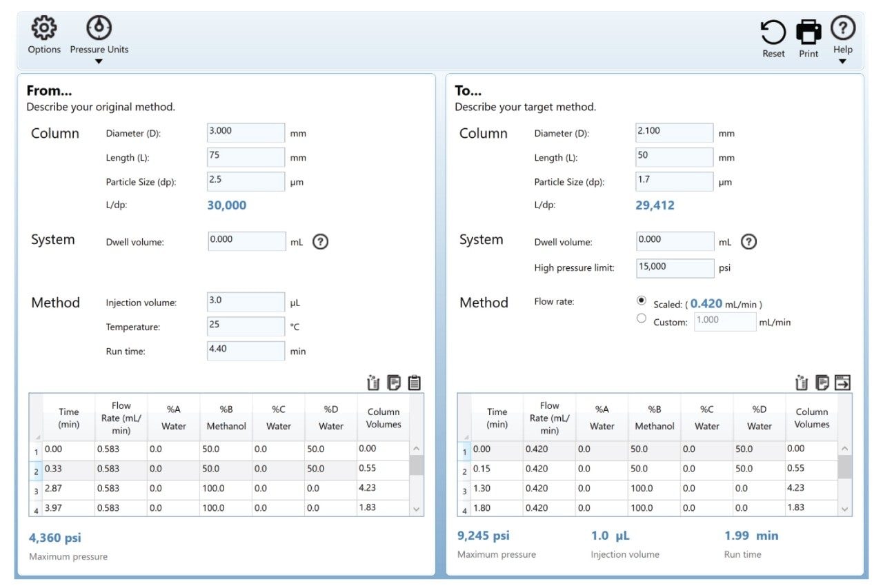Select row 3 header in original table
Screen dimensions: 883x588
coord(36,490)
